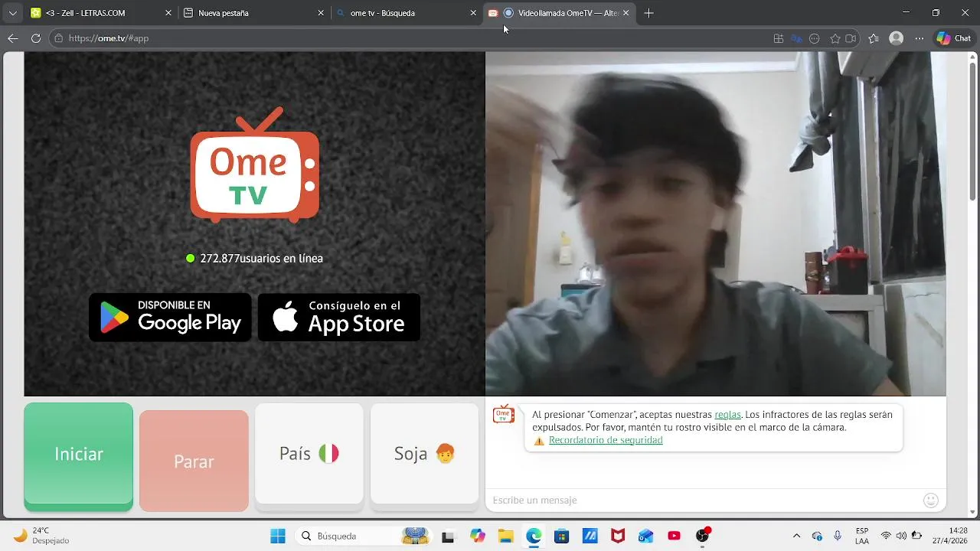Open File Explorer from the taskbar

505,536
